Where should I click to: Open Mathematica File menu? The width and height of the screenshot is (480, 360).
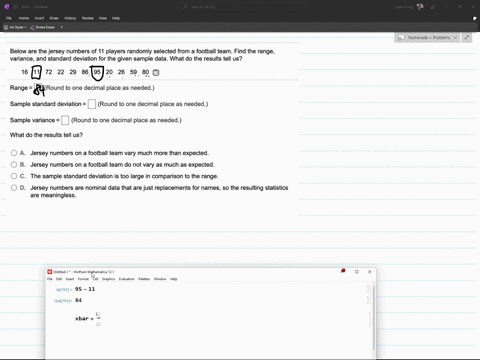50,279
